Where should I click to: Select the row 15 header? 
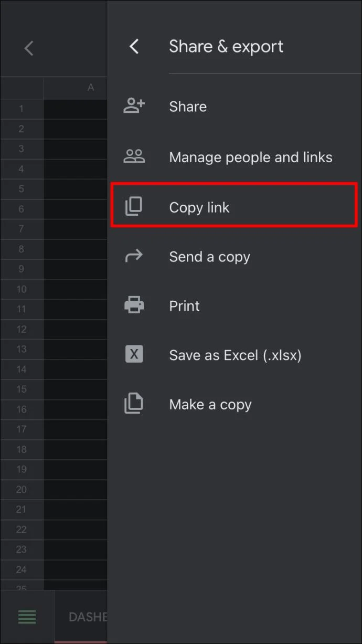(22, 389)
